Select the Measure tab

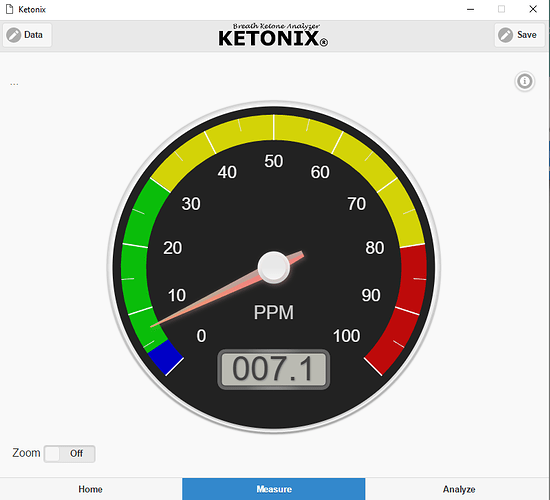coord(274,489)
